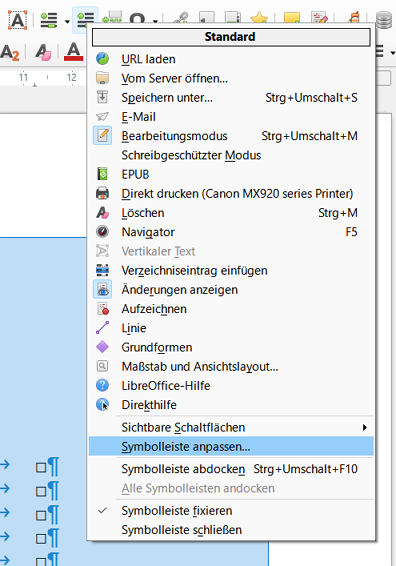
Task: Click the EPUB export icon
Action: (103, 174)
